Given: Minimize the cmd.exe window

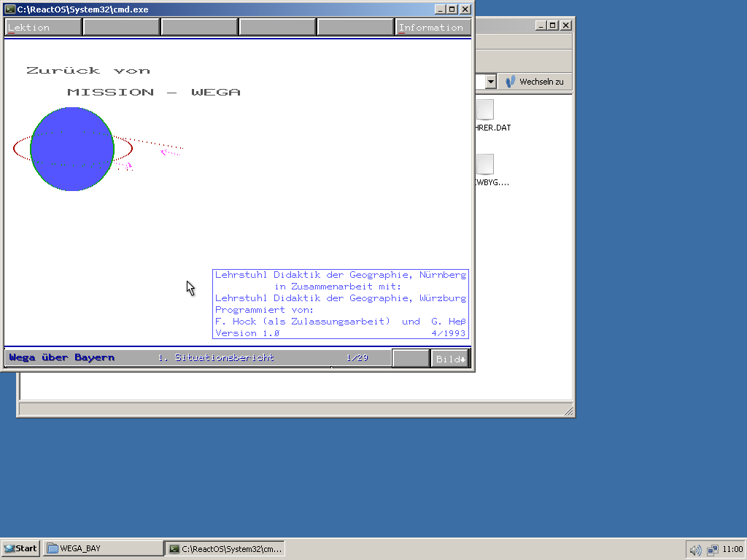Looking at the screenshot, I should [440, 9].
